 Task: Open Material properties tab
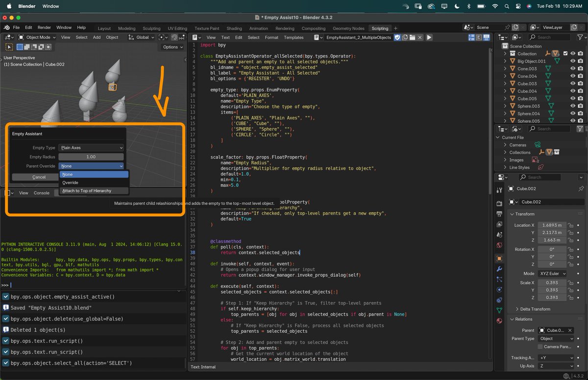tap(499, 321)
